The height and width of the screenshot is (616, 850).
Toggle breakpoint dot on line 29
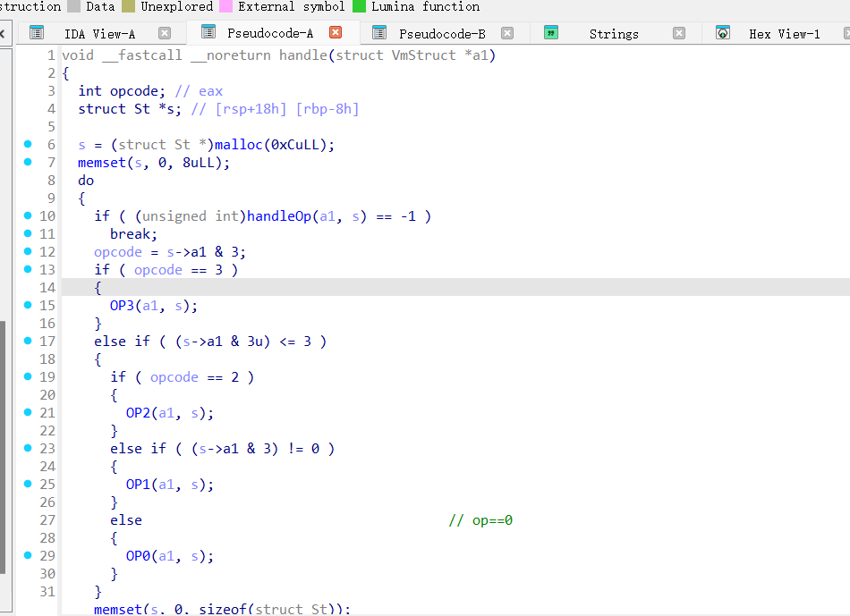(28, 555)
